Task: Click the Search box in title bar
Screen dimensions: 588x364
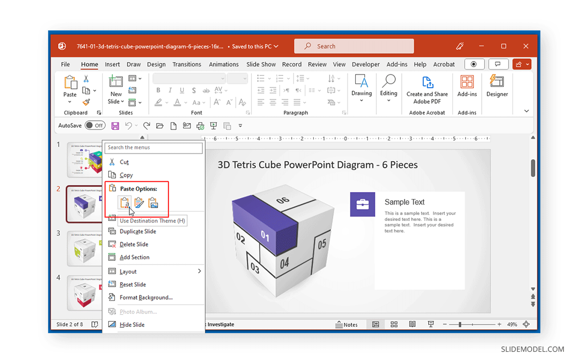Action: (x=354, y=46)
